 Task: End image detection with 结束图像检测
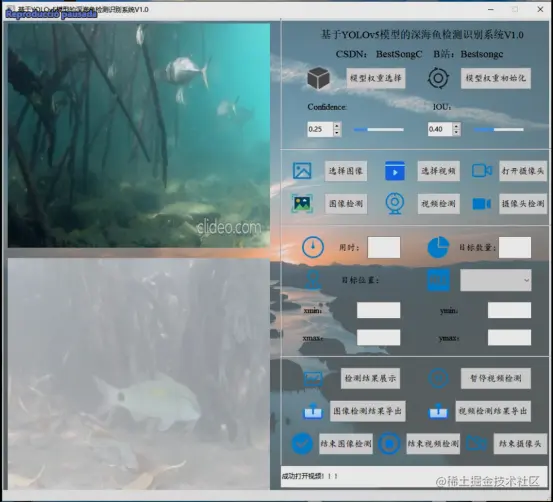[346, 444]
